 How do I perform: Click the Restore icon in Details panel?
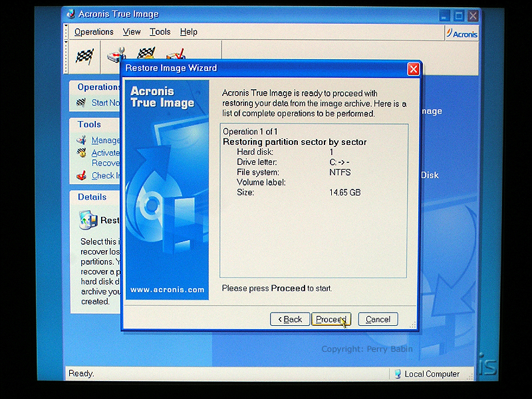pos(88,220)
